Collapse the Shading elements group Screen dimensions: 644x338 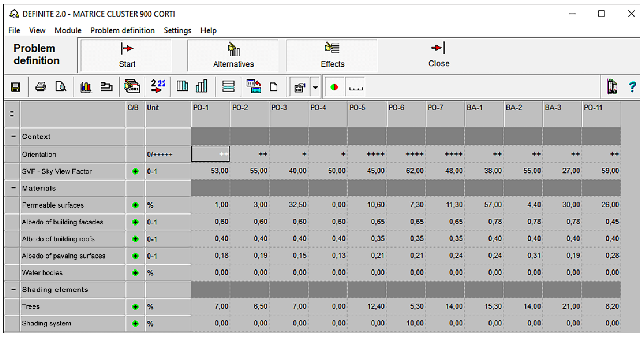[x=13, y=289]
